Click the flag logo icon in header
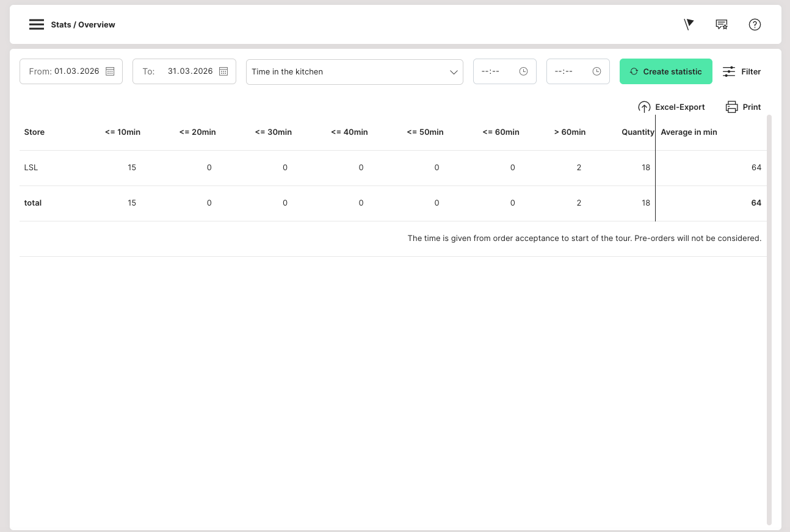 click(689, 24)
